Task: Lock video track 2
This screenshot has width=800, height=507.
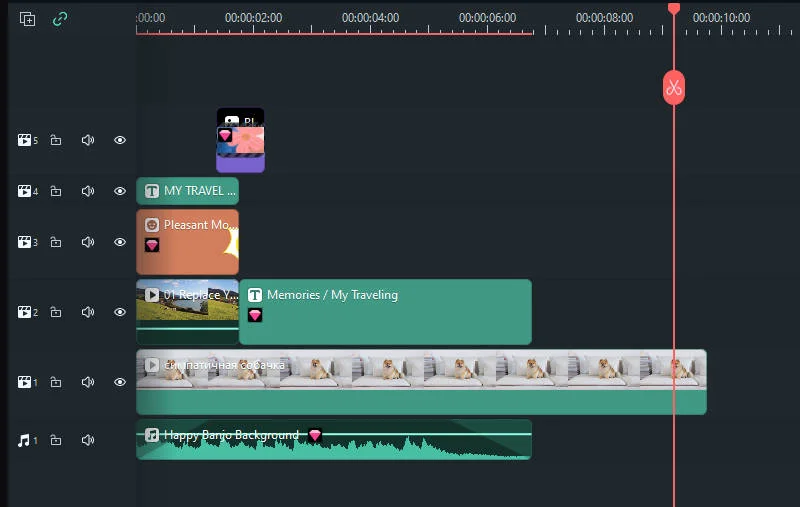Action: (x=56, y=312)
